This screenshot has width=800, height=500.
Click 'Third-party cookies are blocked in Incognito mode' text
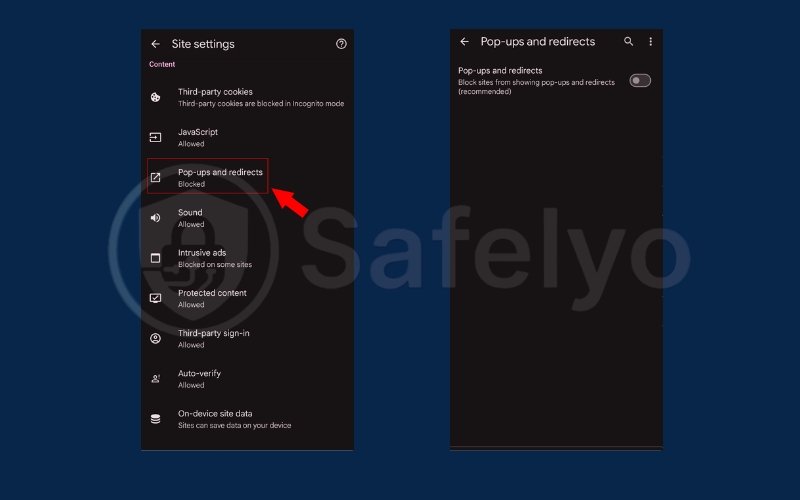(x=261, y=104)
